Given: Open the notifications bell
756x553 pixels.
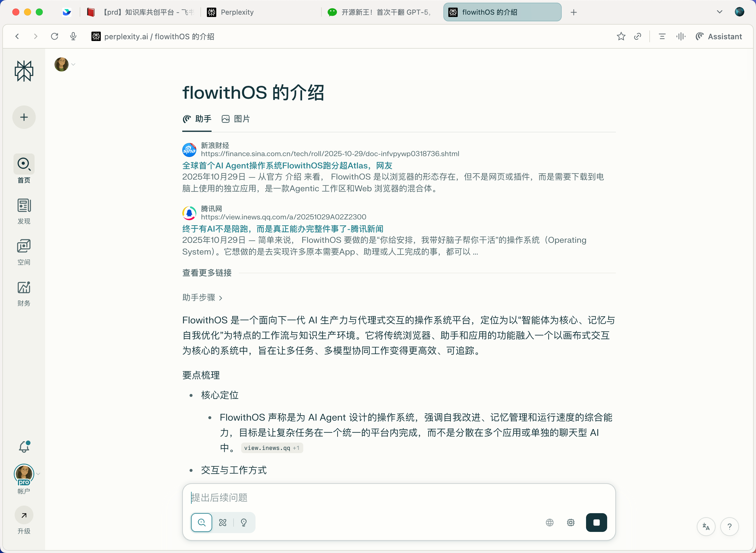Looking at the screenshot, I should pos(24,447).
